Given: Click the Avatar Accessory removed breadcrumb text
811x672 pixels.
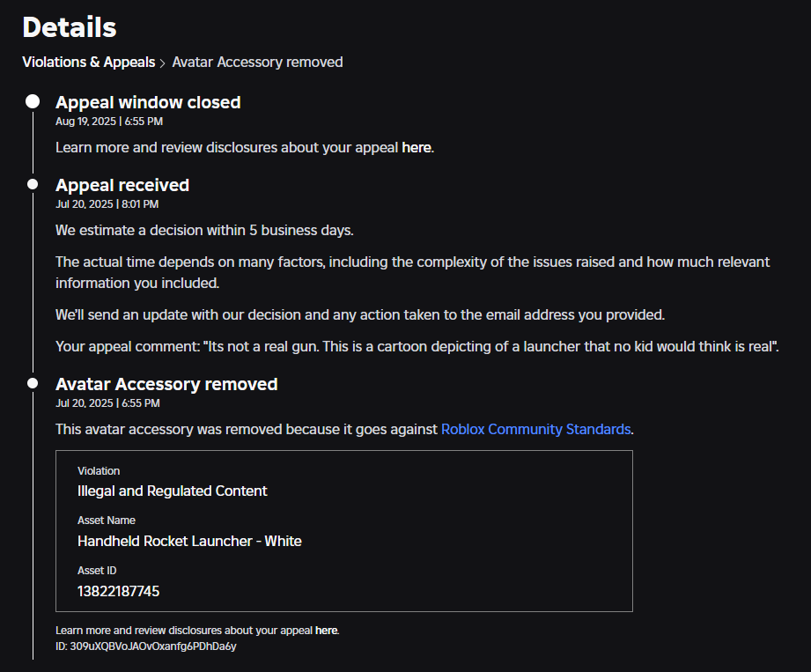Looking at the screenshot, I should pos(257,63).
